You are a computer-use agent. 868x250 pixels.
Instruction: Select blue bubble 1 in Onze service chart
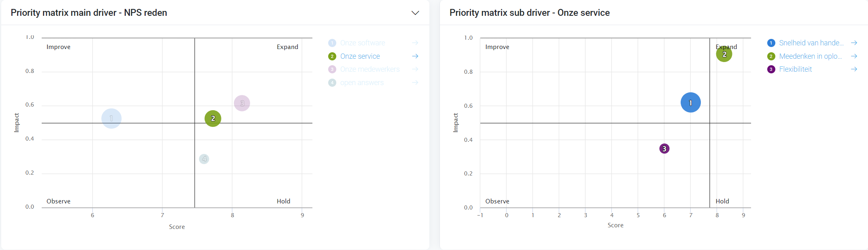[691, 103]
